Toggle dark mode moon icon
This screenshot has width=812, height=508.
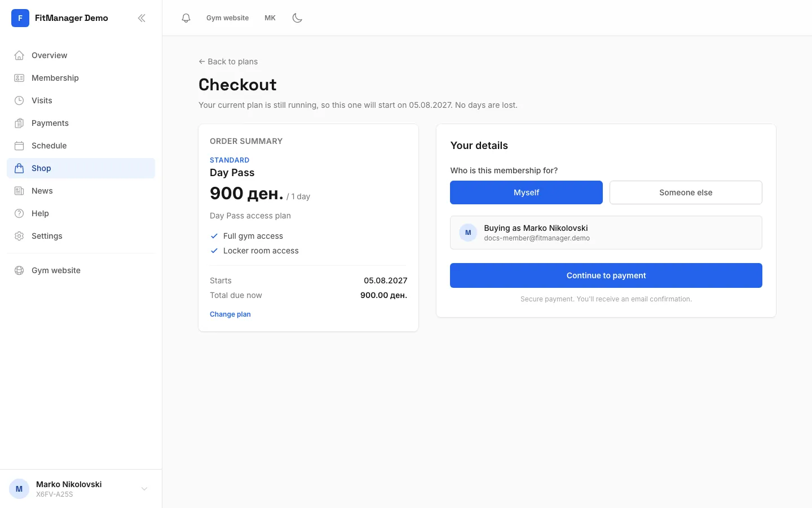point(297,18)
